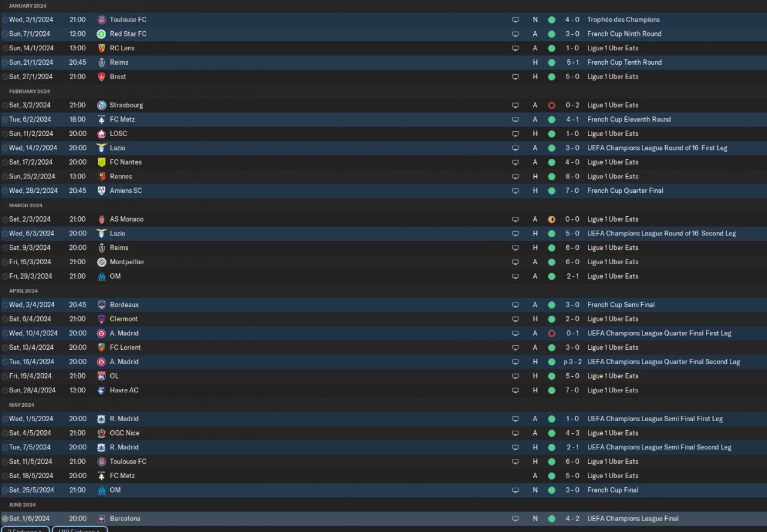Viewport: 767px width, 532px height.
Task: Click the TV icon on the OGC Nice row
Action: [515, 433]
